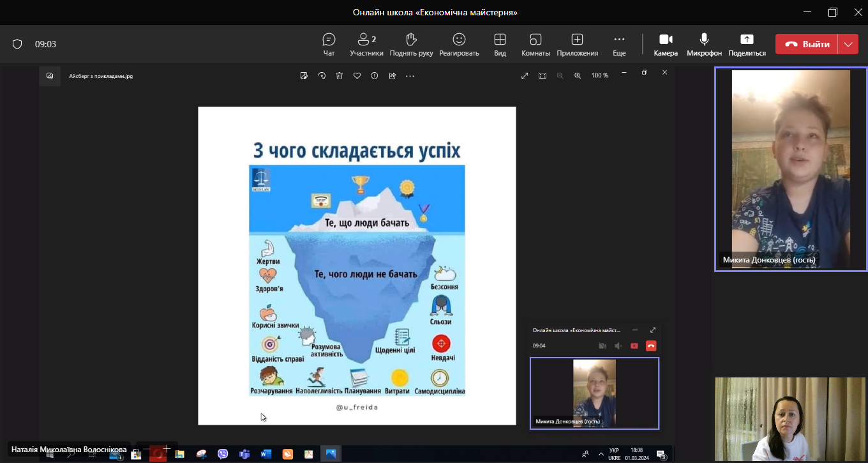The width and height of the screenshot is (868, 463).
Task: Delete the photo with the trash icon
Action: pos(340,75)
